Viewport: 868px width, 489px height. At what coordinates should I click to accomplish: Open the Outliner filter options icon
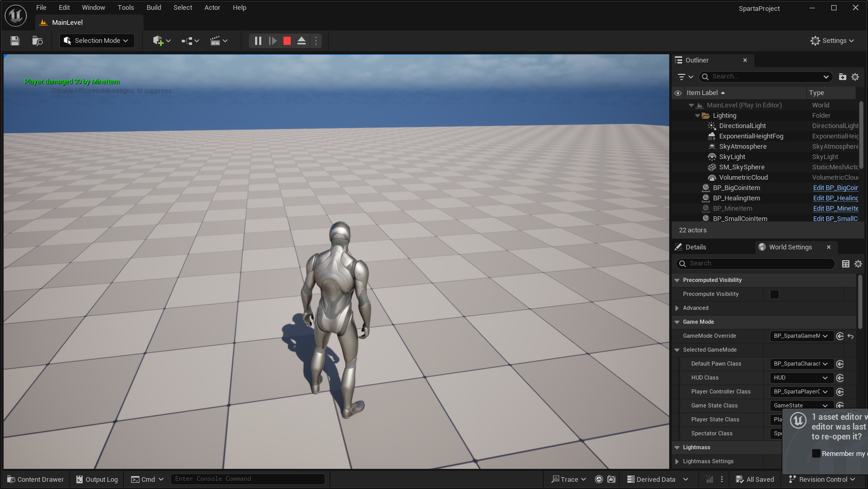point(685,77)
